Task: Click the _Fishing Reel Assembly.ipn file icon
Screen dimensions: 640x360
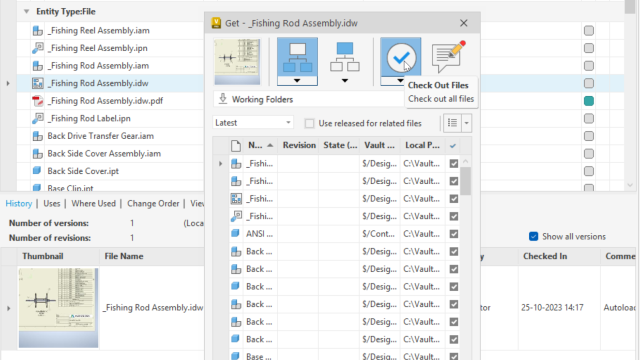Action: click(38, 48)
